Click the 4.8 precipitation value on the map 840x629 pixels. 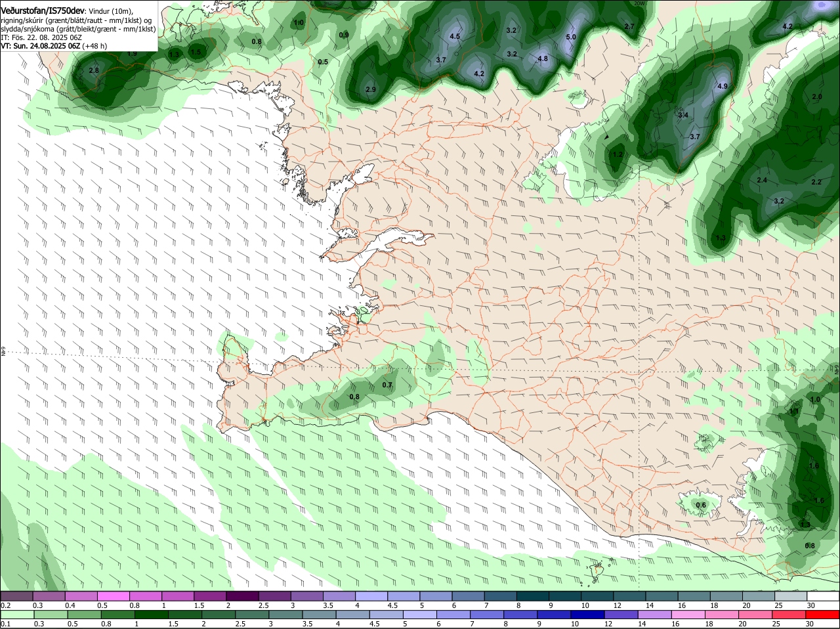point(543,58)
